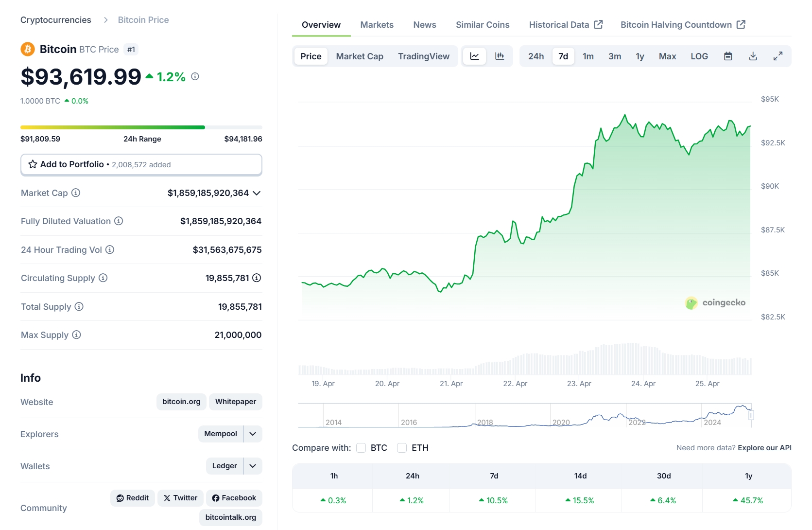Open the News tab

tap(425, 25)
